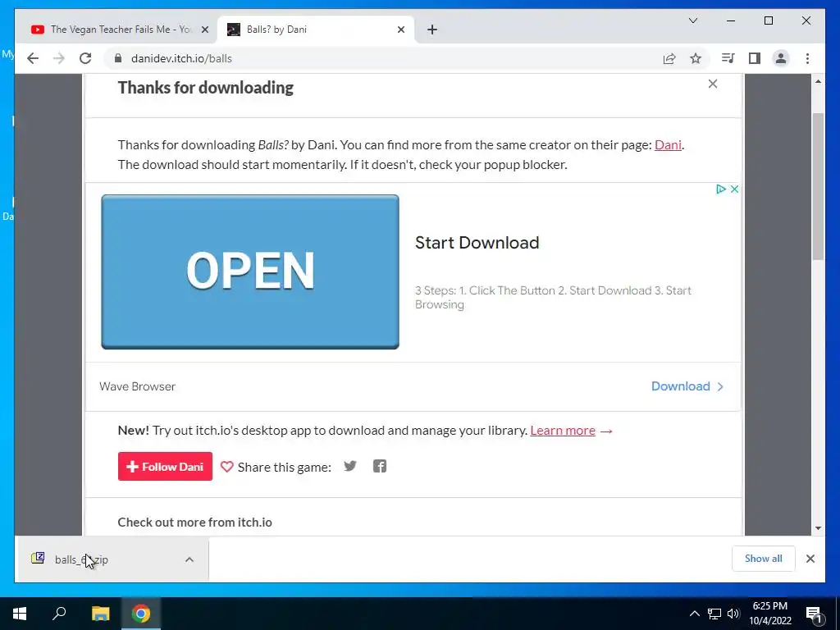Click the lock icon in address bar
Viewport: 840px width, 630px height.
point(118,58)
